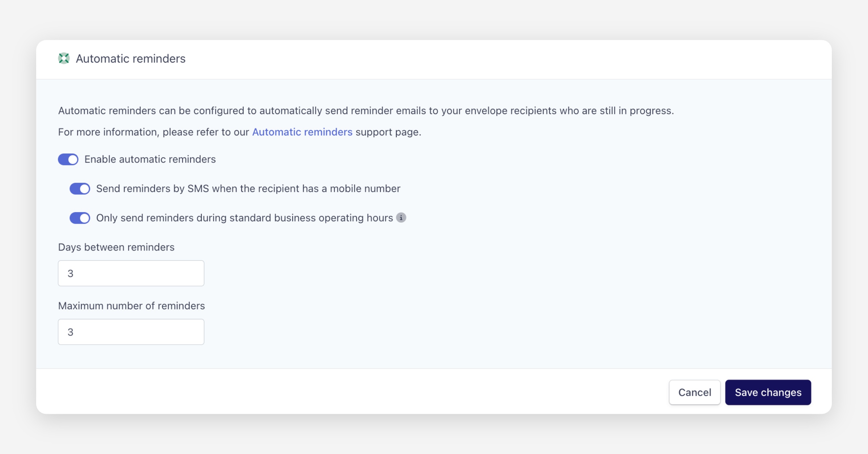Click the "Maximum number of reminders" field label
Screen dimensions: 868x454
click(x=131, y=306)
